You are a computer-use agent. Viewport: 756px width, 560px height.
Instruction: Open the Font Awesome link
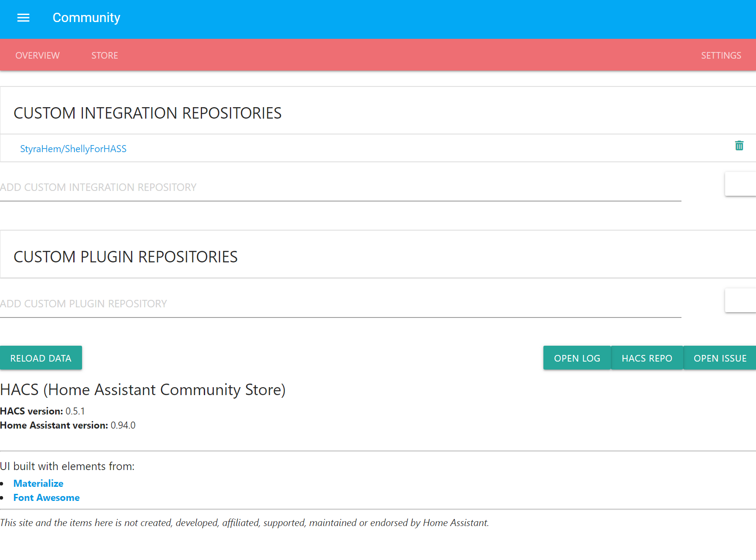pos(46,497)
